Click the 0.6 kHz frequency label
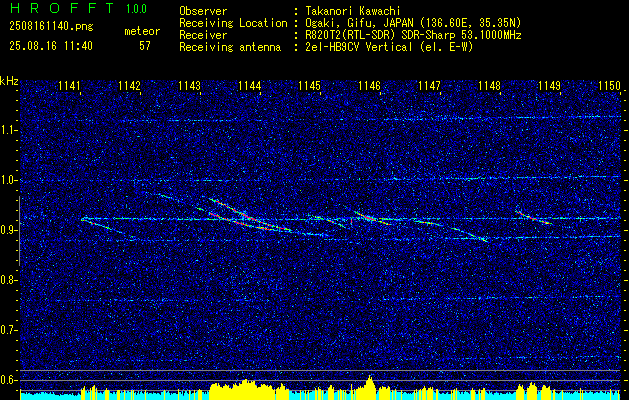This screenshot has width=629, height=400. coord(6,380)
